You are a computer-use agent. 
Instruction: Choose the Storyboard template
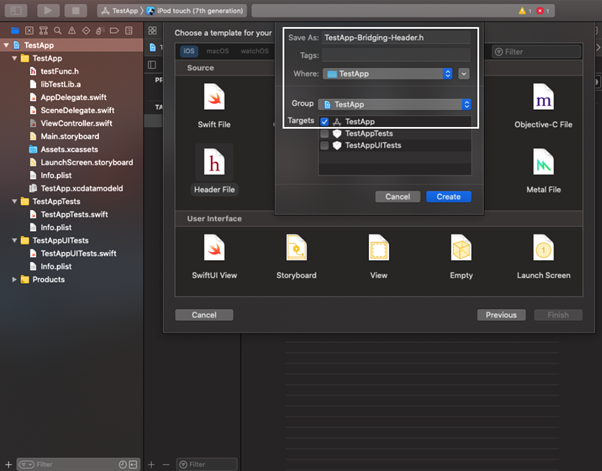pos(296,256)
